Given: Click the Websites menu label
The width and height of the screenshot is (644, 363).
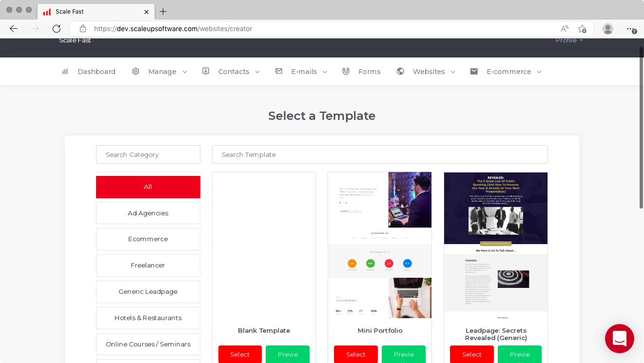Looking at the screenshot, I should (x=429, y=72).
